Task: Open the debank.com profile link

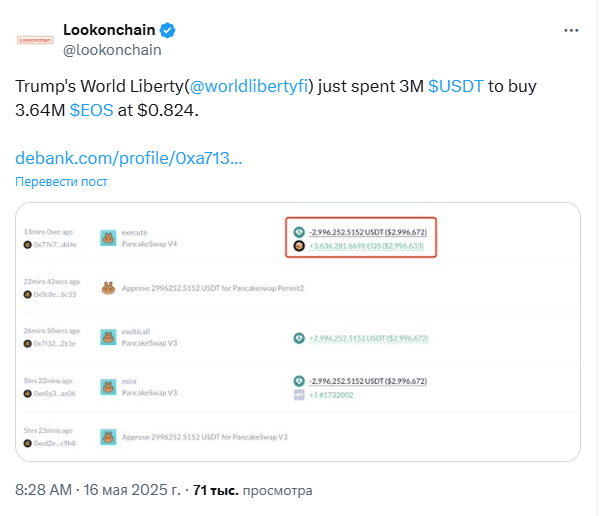Action: tap(128, 158)
